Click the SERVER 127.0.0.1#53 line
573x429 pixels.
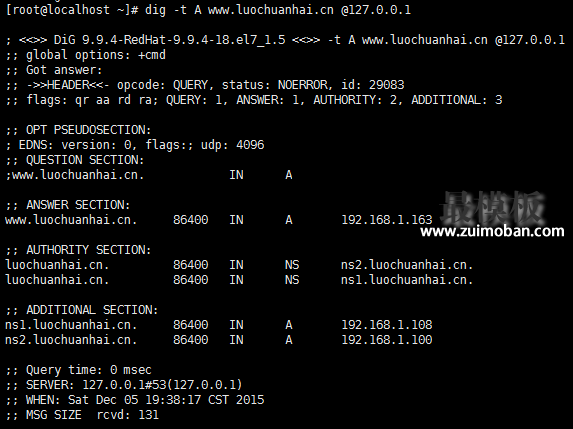point(124,384)
